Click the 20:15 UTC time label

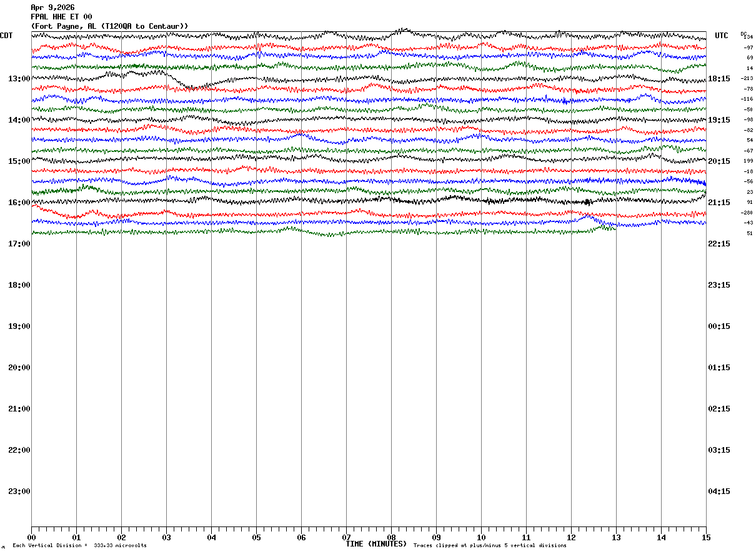click(x=719, y=161)
